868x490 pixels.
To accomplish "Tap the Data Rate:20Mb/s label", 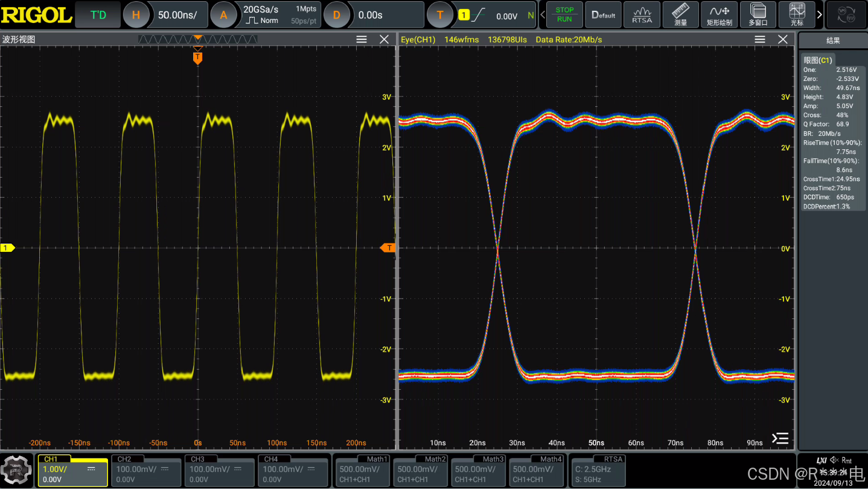I will pos(569,39).
